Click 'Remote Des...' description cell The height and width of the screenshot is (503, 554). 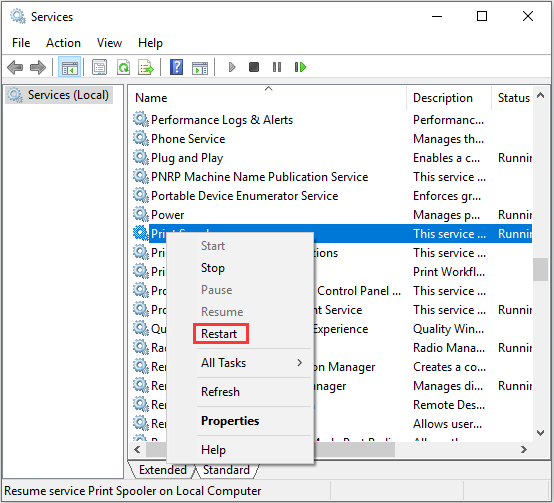pos(449,405)
